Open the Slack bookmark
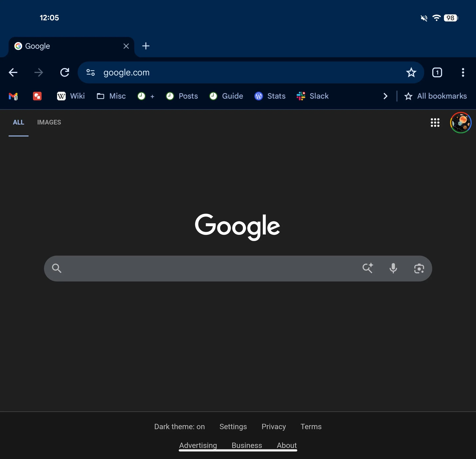The width and height of the screenshot is (476, 459). pos(313,96)
